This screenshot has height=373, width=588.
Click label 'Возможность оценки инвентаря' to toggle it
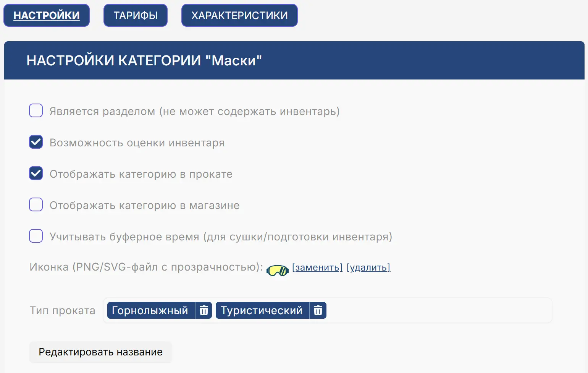tap(137, 143)
